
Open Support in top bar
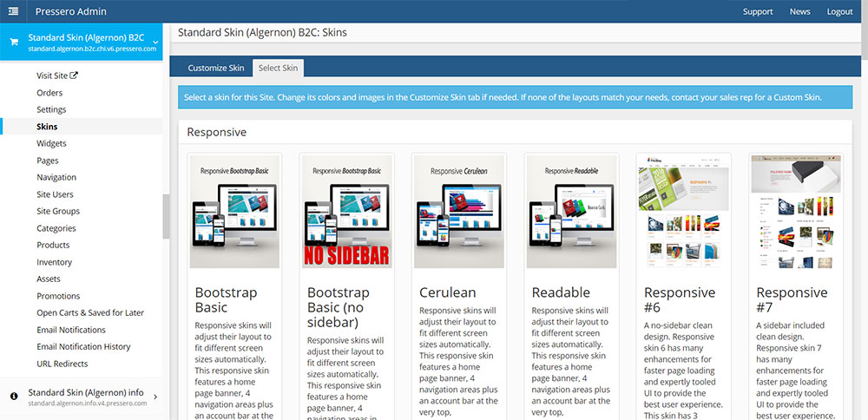[758, 11]
